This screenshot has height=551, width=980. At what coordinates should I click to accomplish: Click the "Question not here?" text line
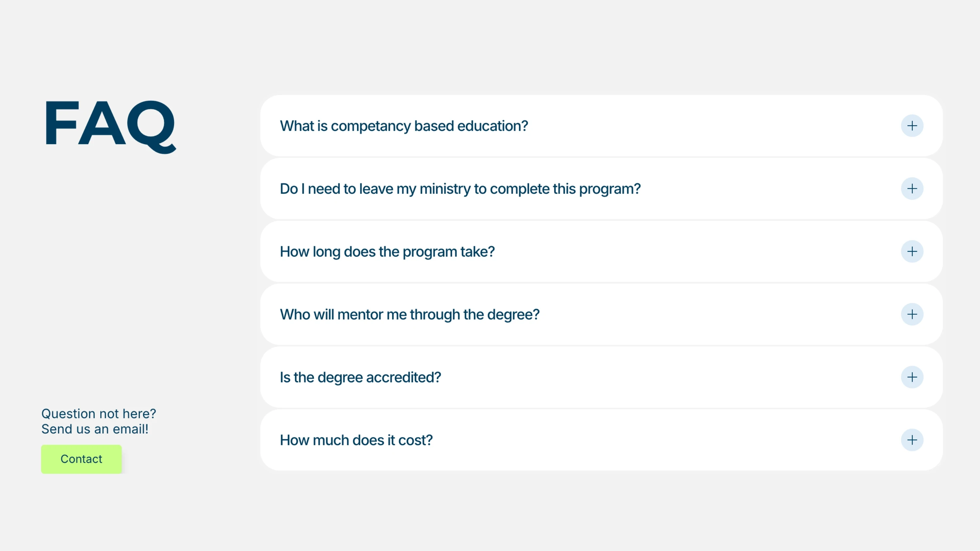point(99,413)
